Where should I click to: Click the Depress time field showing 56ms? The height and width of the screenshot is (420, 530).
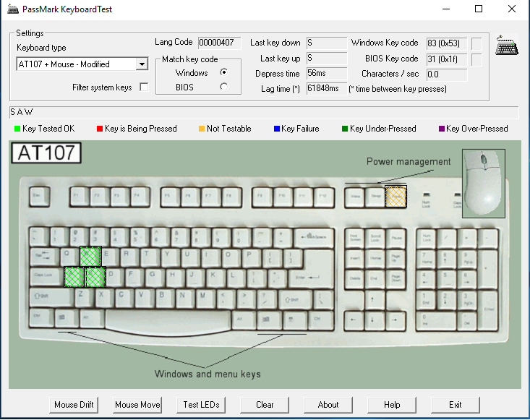[327, 73]
